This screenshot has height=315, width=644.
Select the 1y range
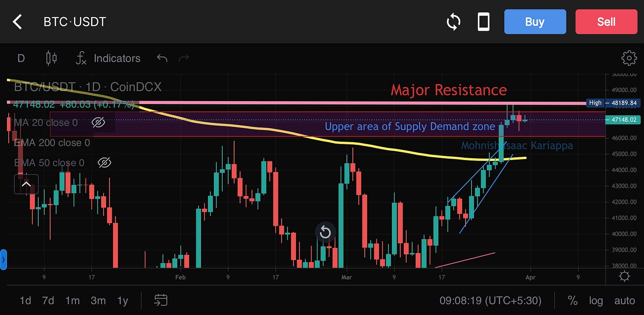(122, 301)
